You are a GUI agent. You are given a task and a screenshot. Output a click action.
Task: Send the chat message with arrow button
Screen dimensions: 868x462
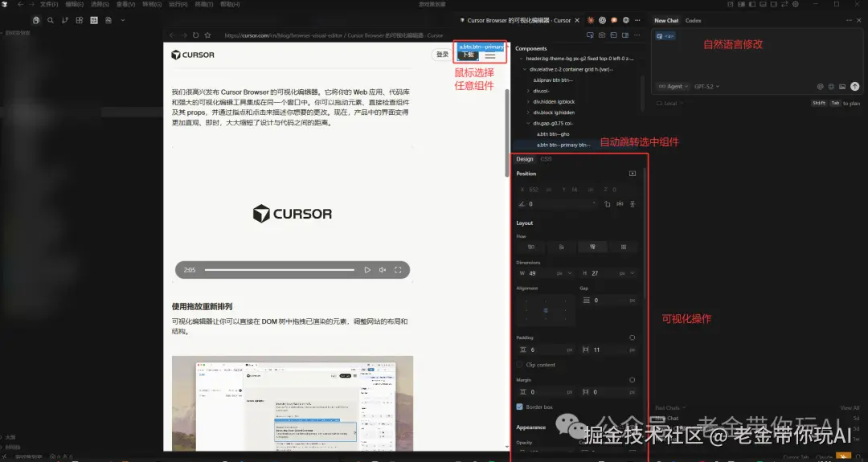click(854, 86)
